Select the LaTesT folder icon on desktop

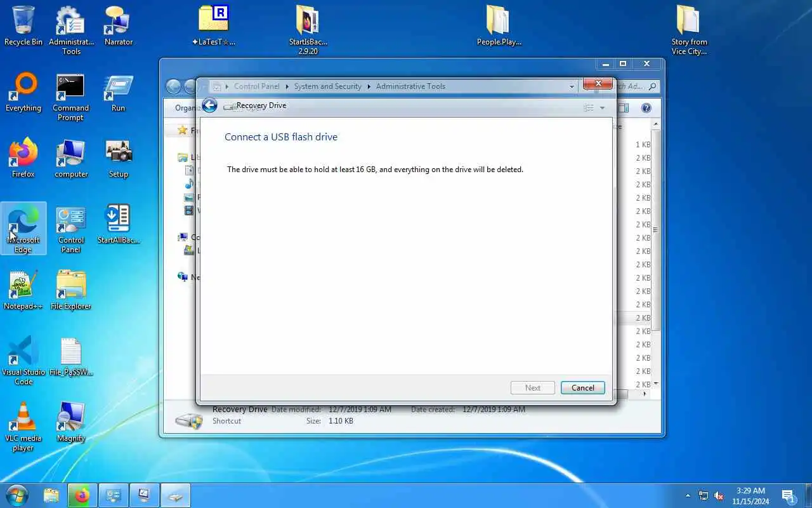[x=214, y=27]
